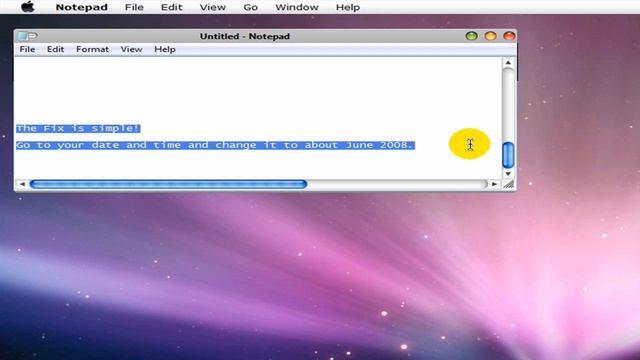Open the File menu in the top menu bar
This screenshot has width=640, height=360.
(134, 7)
